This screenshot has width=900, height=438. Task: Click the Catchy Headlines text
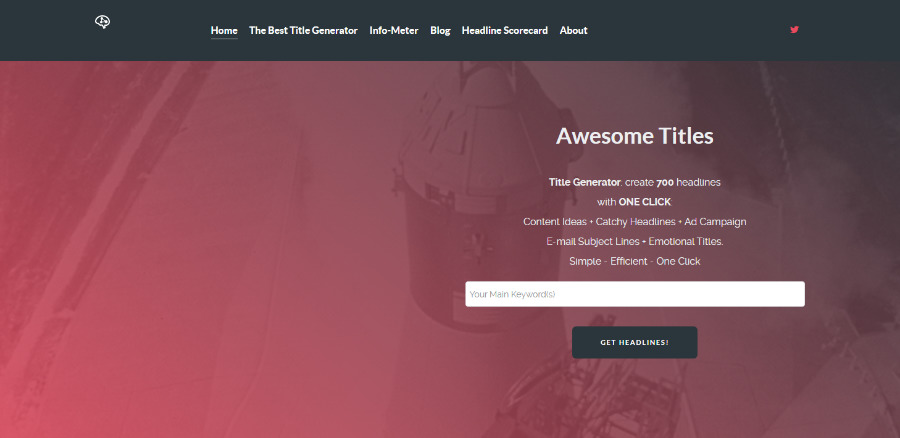point(635,221)
